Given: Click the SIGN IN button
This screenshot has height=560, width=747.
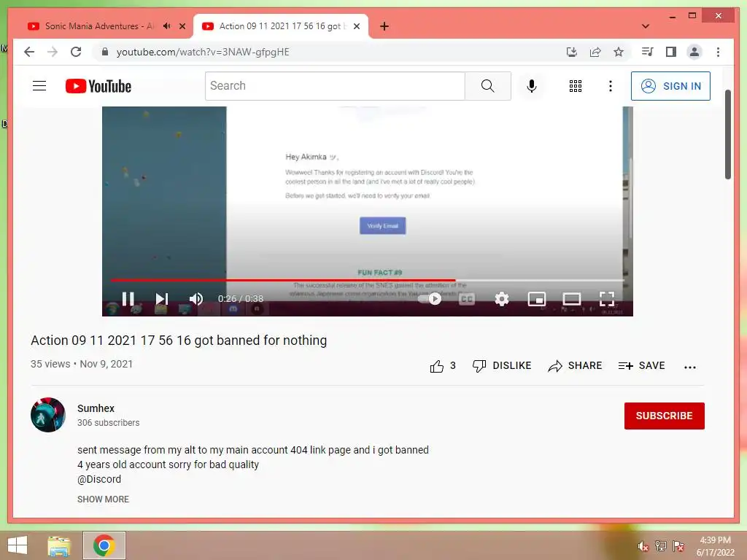Looking at the screenshot, I should [670, 86].
